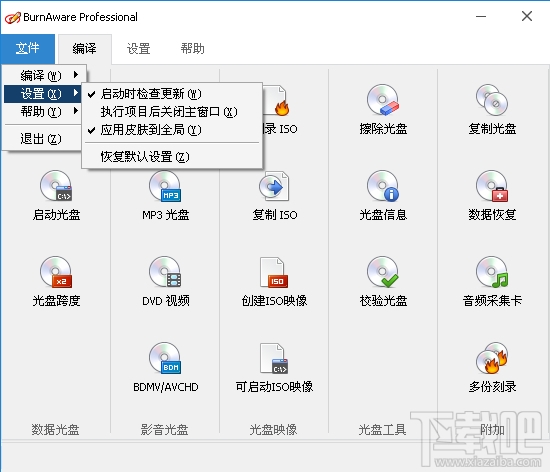Switch to the 编译 tab
Screen dimensions: 550x472
pyautogui.click(x=85, y=49)
